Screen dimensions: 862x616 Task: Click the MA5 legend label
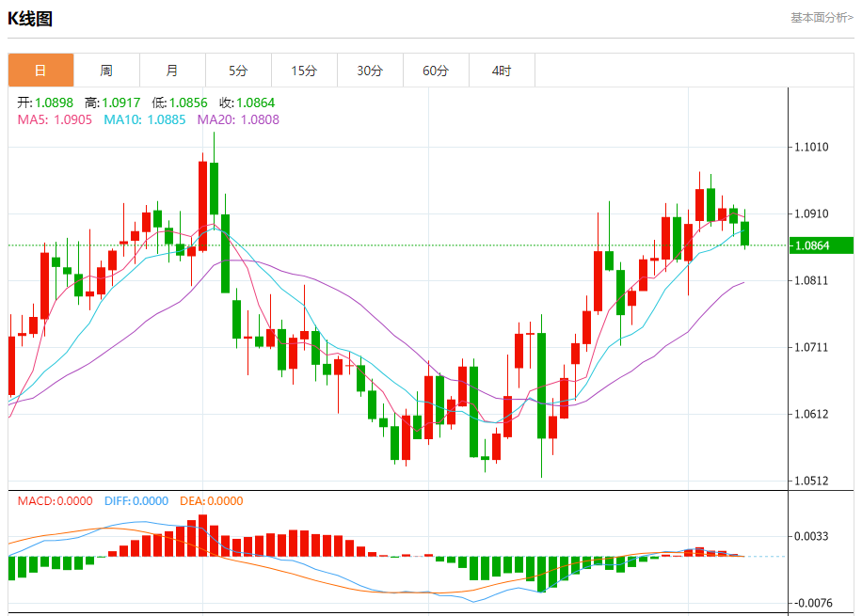coord(55,119)
